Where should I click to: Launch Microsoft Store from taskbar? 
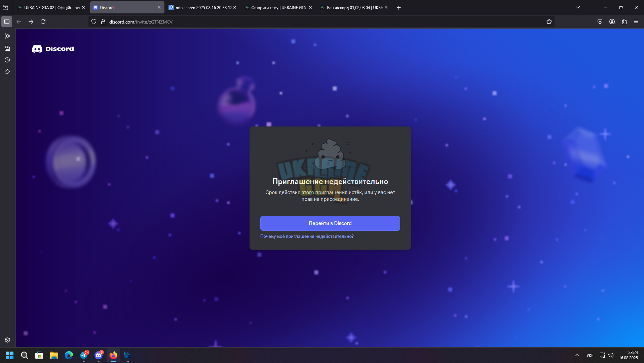click(x=39, y=355)
